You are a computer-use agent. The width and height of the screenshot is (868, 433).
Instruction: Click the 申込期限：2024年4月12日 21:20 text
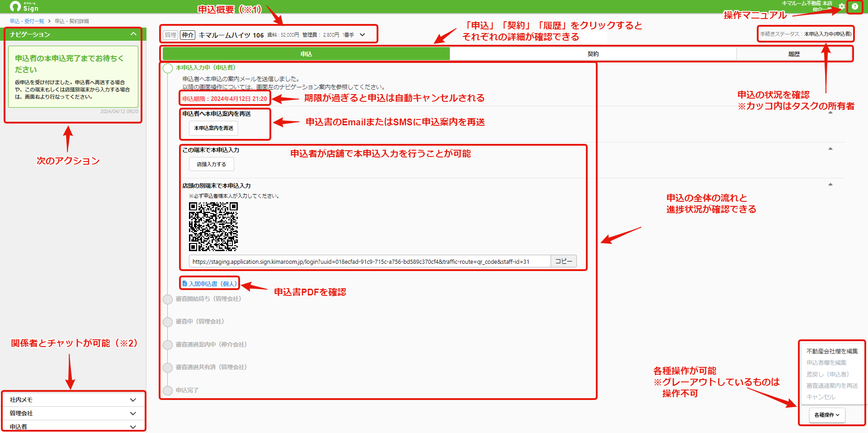225,99
